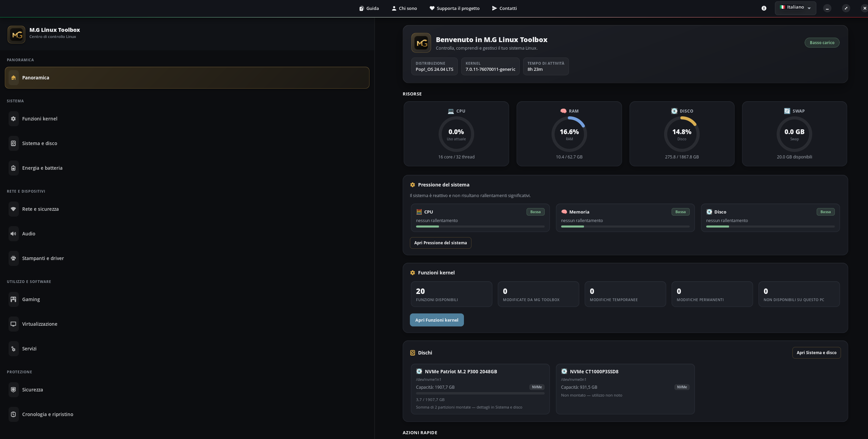This screenshot has width=868, height=439.
Task: Click the Dischi section disk icon
Action: (413, 353)
